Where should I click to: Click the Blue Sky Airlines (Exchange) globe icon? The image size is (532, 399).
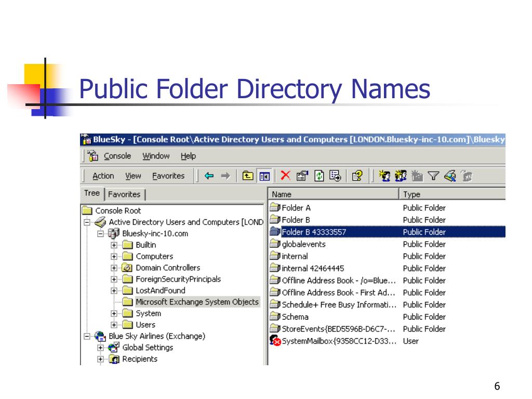click(x=100, y=336)
